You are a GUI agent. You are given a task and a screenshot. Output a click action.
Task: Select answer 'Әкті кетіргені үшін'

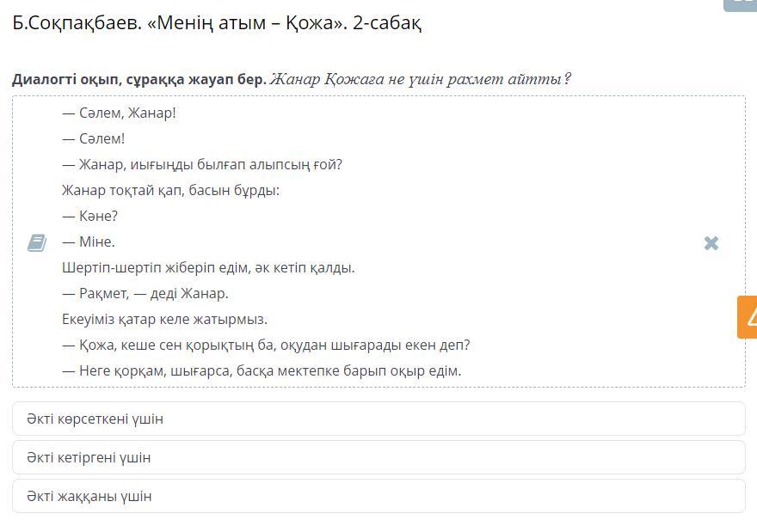(378, 457)
